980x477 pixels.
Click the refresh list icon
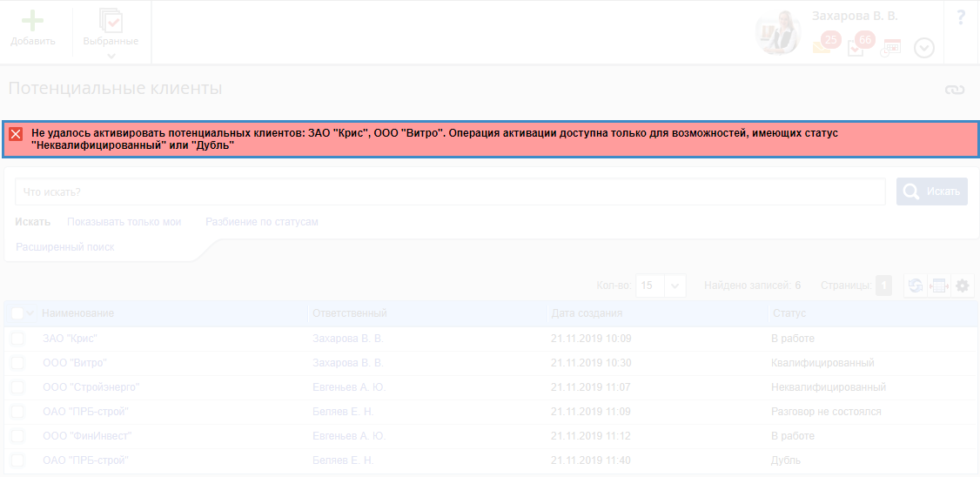pyautogui.click(x=916, y=286)
